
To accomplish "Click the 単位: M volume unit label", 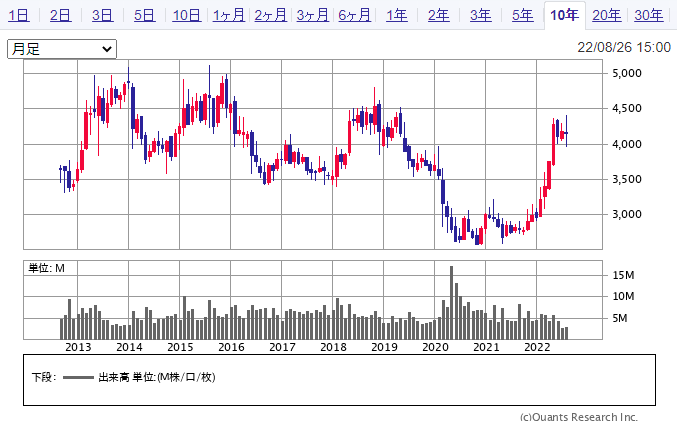I will pos(46,268).
